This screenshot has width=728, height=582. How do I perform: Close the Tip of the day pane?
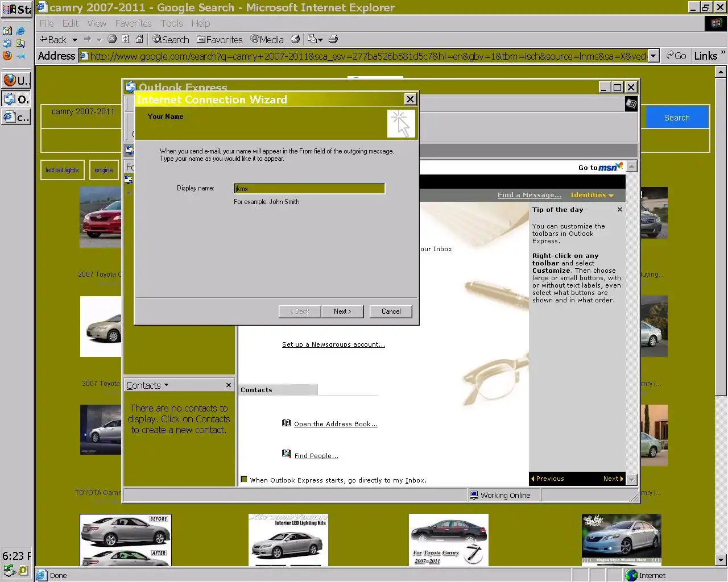click(x=620, y=210)
